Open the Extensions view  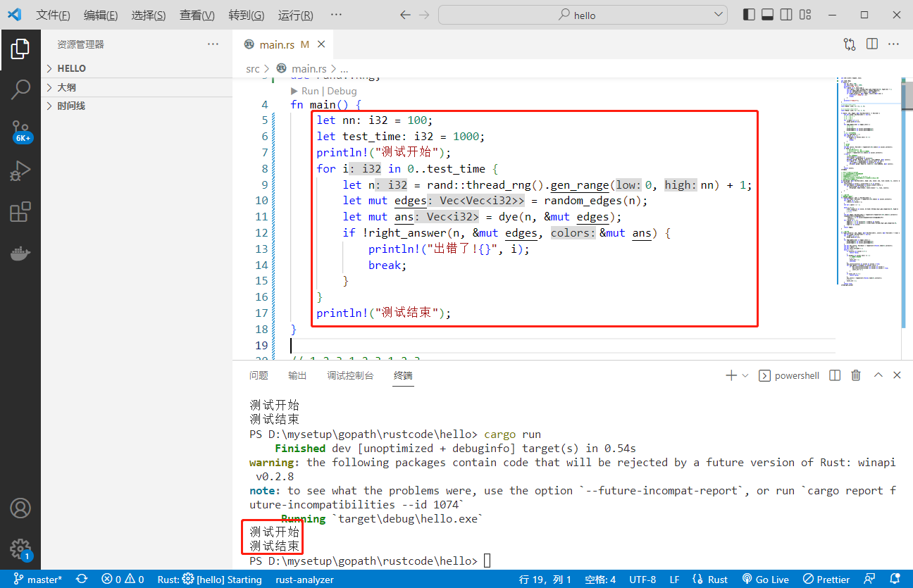click(20, 212)
